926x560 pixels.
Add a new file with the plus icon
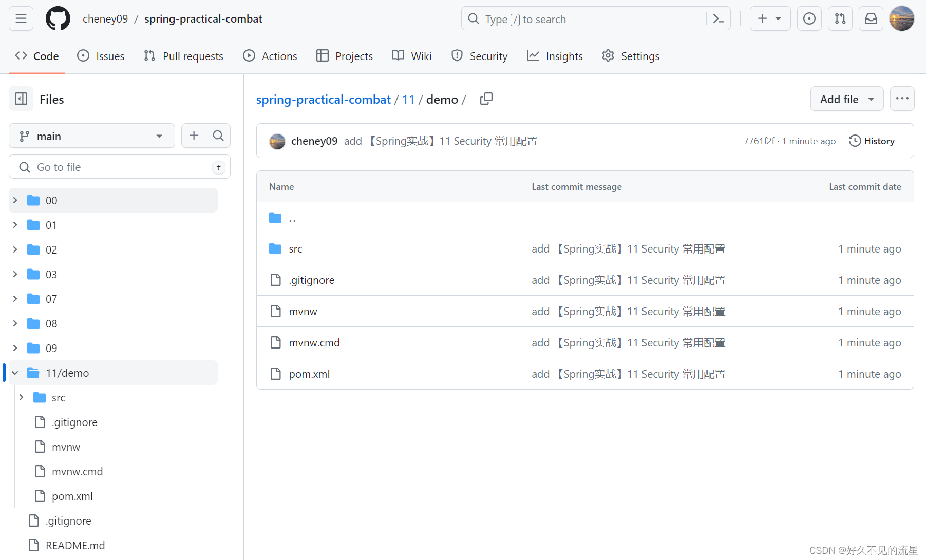(194, 136)
